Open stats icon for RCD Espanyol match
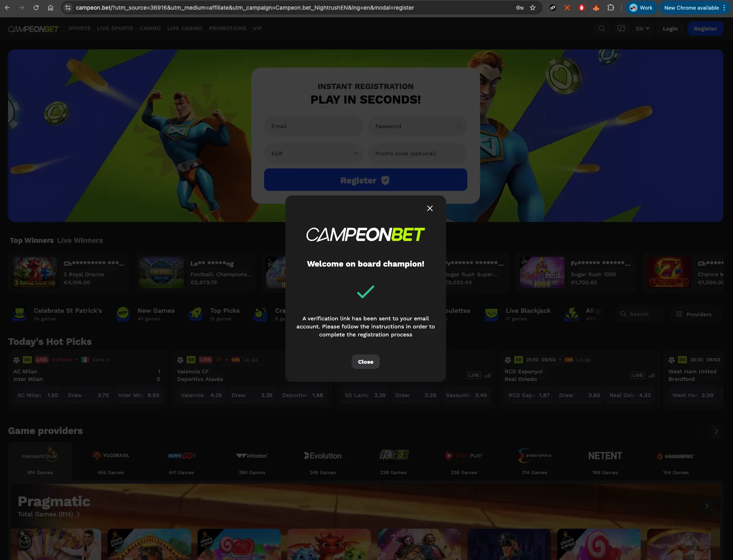This screenshot has width=733, height=560. (652, 375)
